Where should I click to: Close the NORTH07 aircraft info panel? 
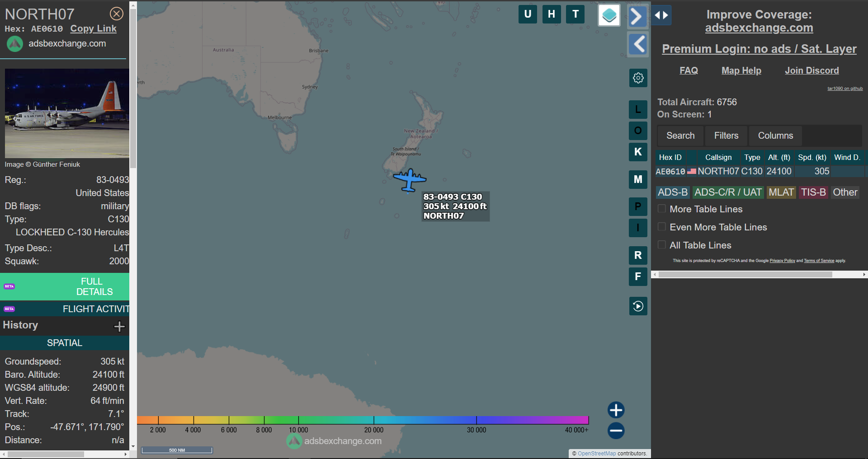(117, 14)
